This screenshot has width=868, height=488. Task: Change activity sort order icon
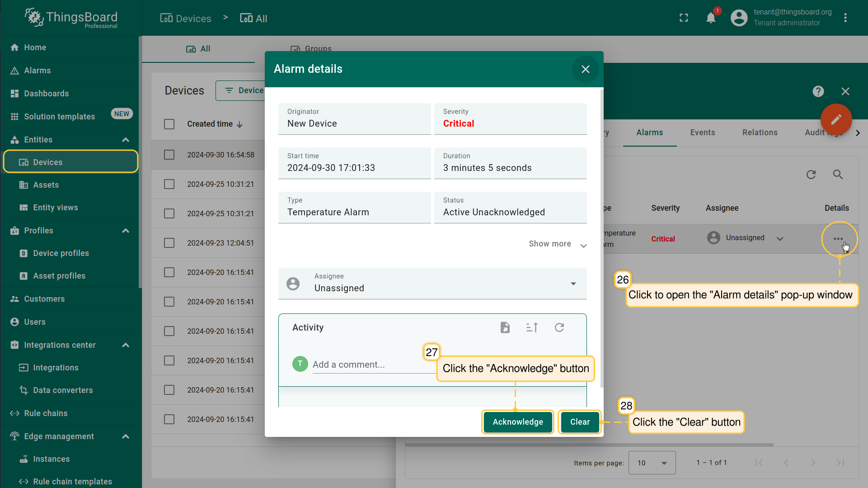click(x=532, y=327)
